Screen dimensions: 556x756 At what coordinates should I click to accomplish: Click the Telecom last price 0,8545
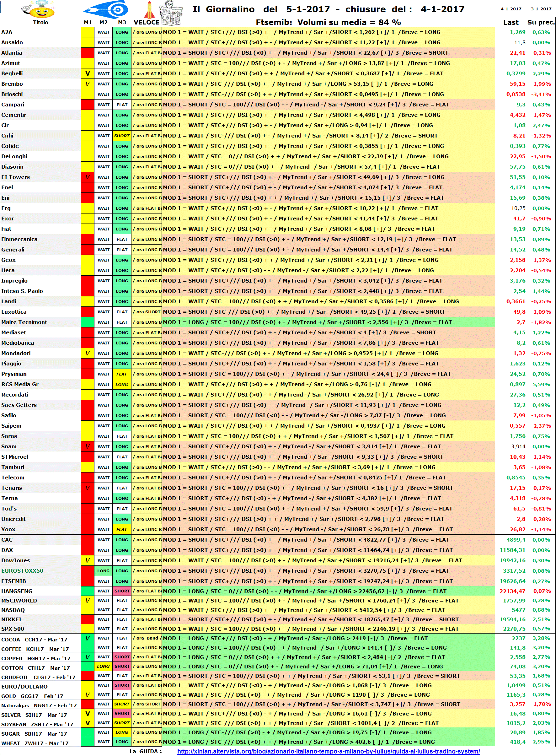pos(516,478)
